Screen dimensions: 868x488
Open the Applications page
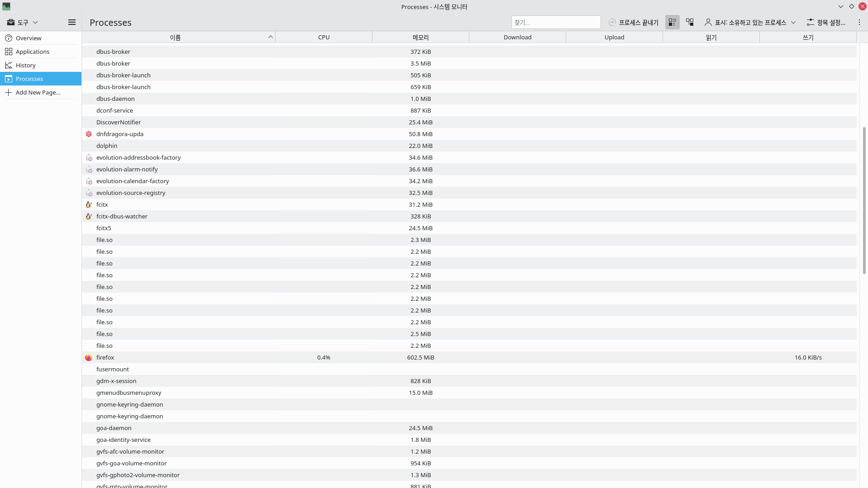point(41,52)
